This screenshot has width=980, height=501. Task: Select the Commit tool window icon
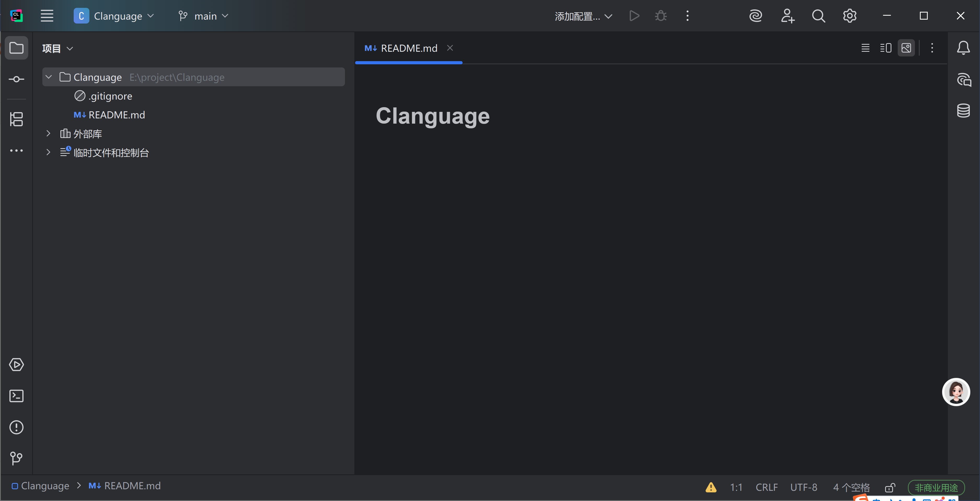[16, 79]
